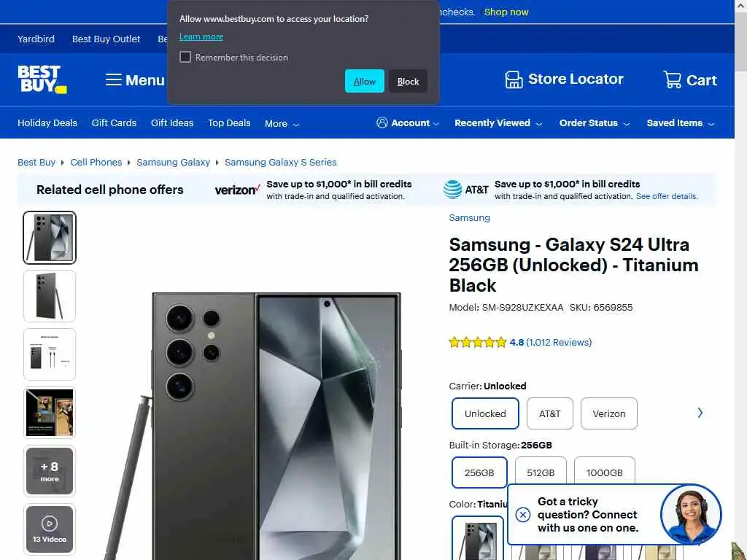Screen dimensions: 747x560
Task: Open the Gift Cards menu item
Action: (x=114, y=122)
